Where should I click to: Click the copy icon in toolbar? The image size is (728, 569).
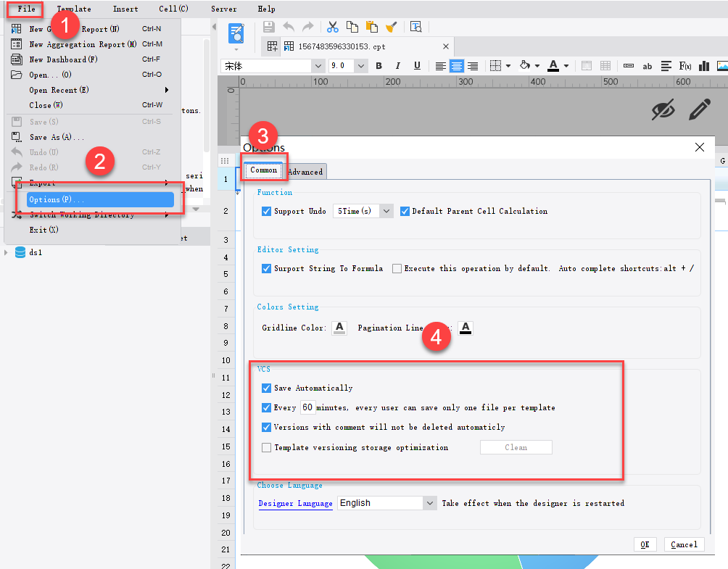(x=352, y=27)
